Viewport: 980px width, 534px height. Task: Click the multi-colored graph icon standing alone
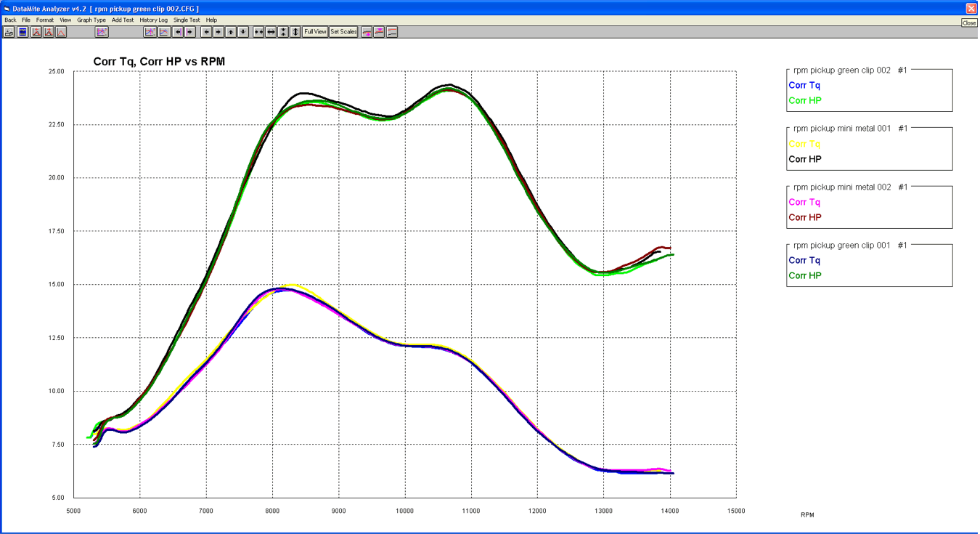tap(102, 32)
